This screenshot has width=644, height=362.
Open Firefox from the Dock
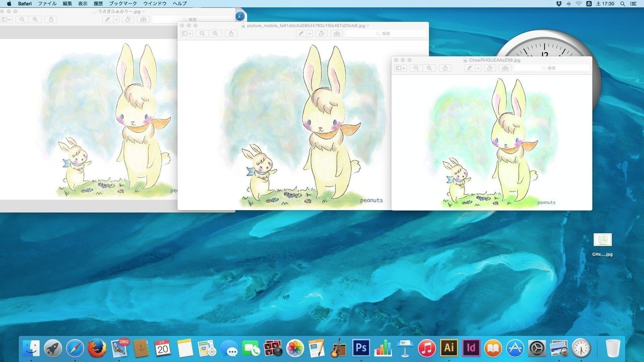pos(97,347)
